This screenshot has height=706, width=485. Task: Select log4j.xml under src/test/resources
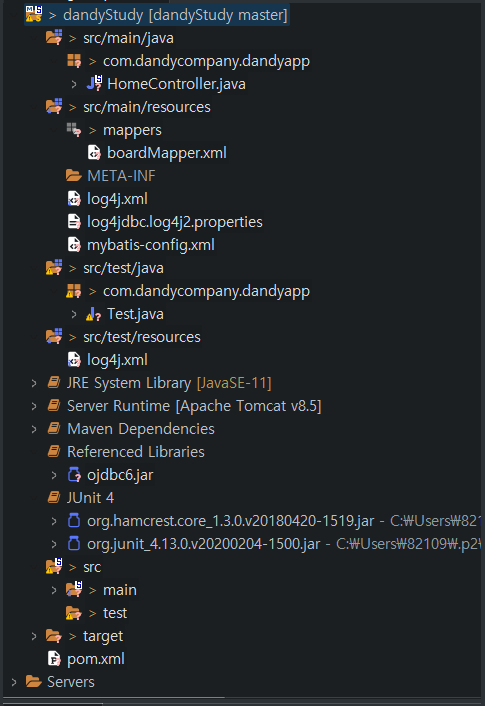click(117, 360)
